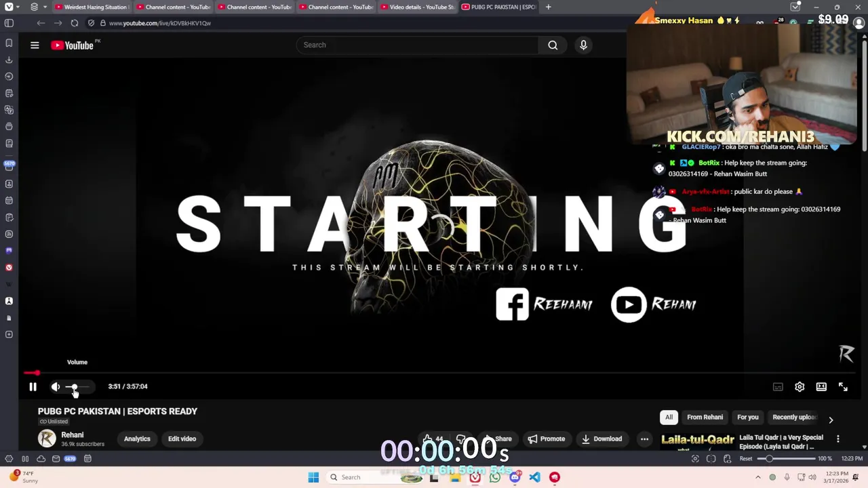Enter full screen video mode

[843, 386]
